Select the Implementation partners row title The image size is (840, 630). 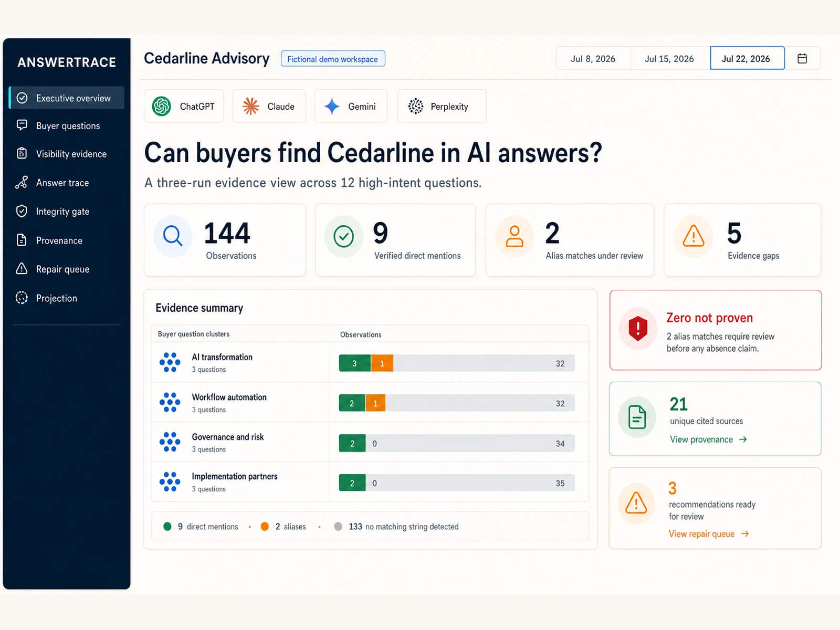[235, 476]
